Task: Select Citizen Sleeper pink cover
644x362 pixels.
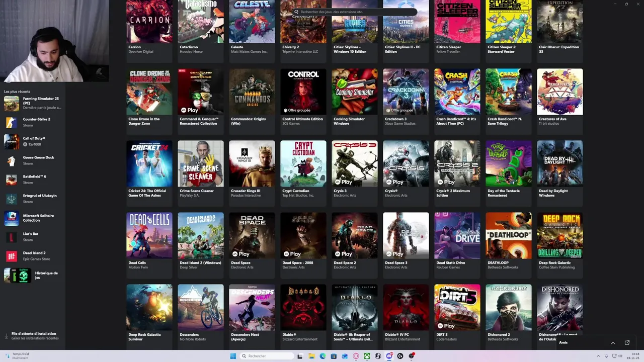Action: 457,21
